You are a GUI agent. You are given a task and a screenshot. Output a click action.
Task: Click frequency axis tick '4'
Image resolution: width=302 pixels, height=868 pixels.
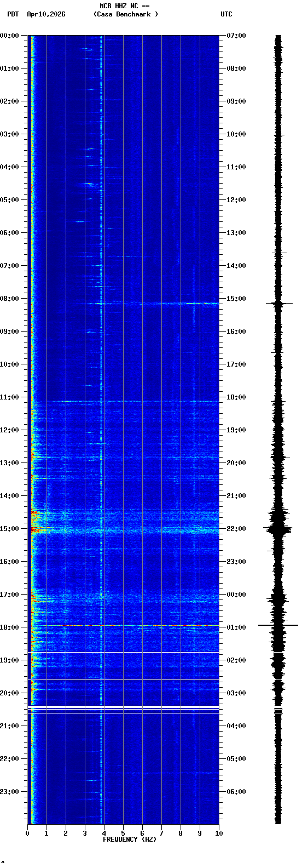[104, 833]
